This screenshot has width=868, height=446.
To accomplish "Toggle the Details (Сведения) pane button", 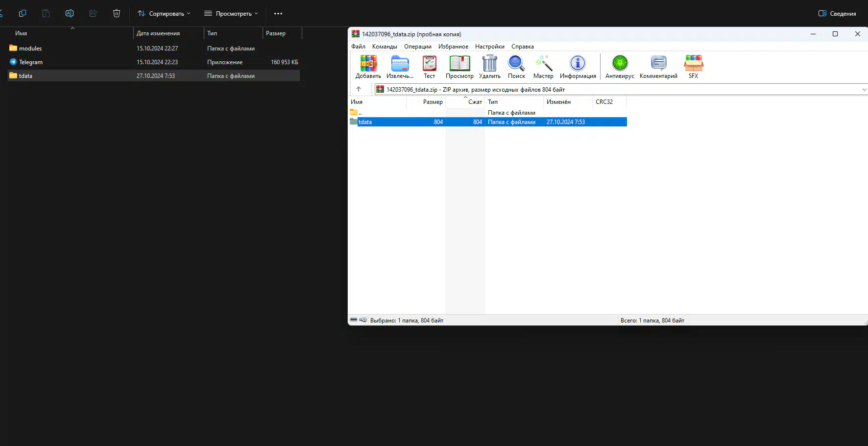I will coord(837,14).
